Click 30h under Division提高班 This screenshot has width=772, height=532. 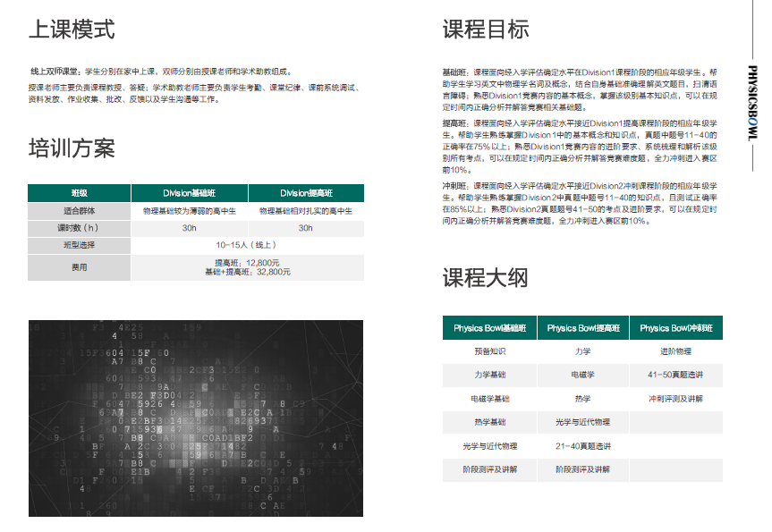tap(306, 228)
